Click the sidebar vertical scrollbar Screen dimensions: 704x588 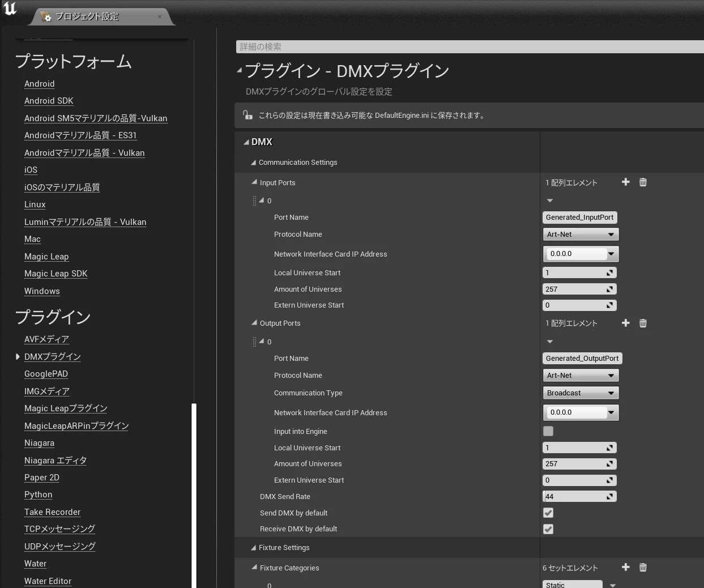[x=194, y=495]
